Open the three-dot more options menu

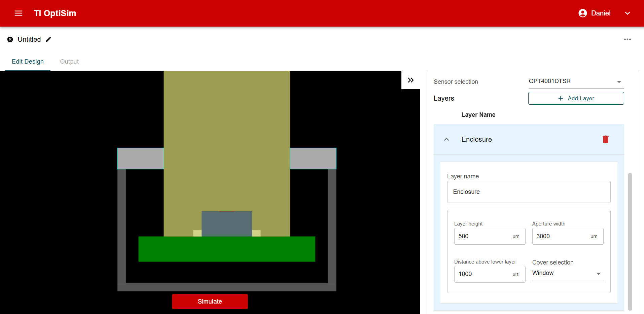click(x=627, y=39)
